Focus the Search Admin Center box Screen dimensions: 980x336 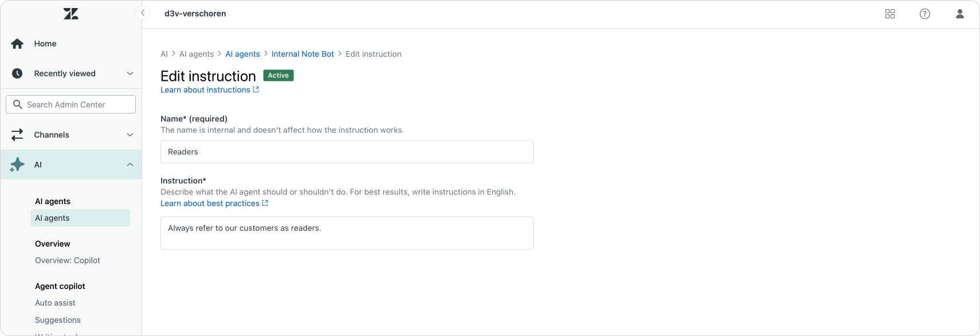click(70, 104)
